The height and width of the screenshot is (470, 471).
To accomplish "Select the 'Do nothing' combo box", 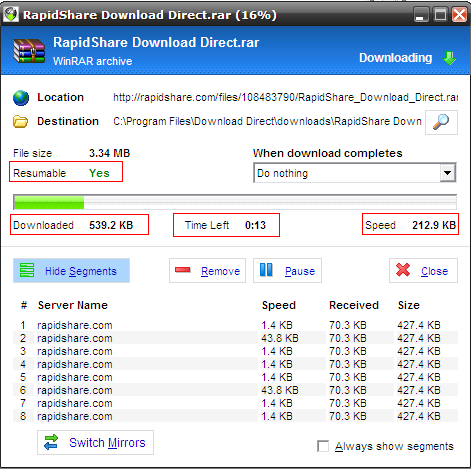I will [x=355, y=173].
